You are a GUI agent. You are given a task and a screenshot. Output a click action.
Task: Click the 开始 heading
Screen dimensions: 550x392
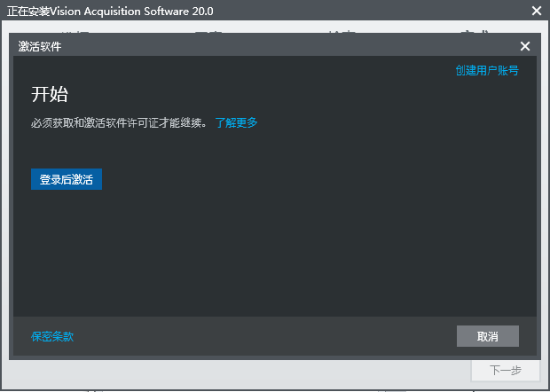(x=50, y=95)
